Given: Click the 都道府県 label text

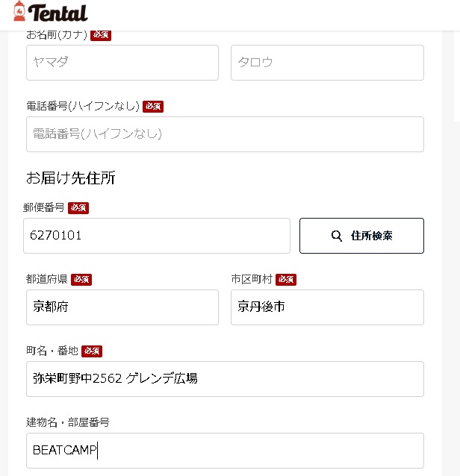Looking at the screenshot, I should pyautogui.click(x=47, y=279).
